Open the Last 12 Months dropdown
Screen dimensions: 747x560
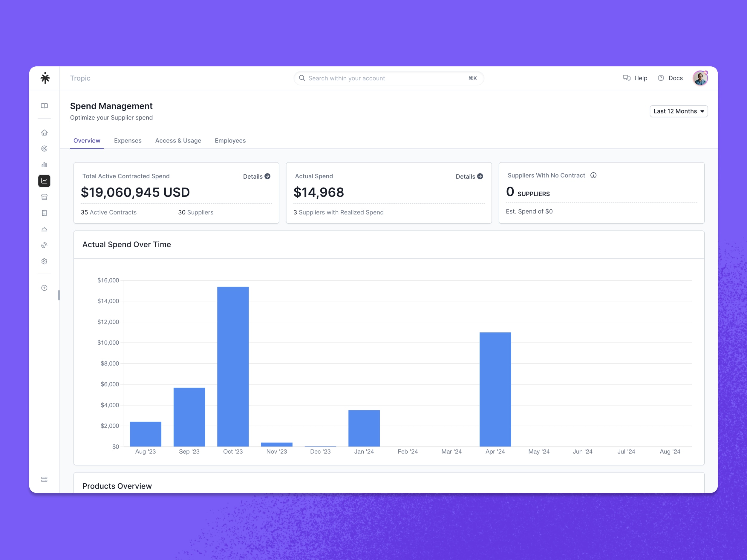pyautogui.click(x=679, y=111)
